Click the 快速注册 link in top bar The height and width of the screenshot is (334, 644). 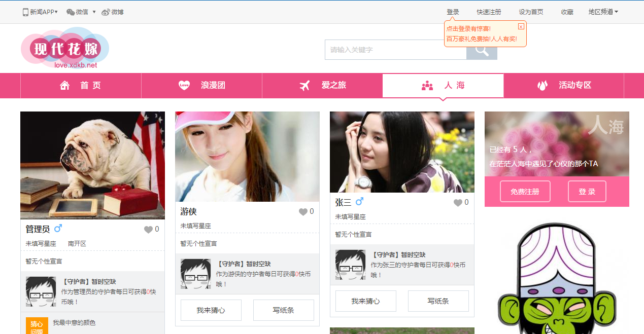[488, 12]
